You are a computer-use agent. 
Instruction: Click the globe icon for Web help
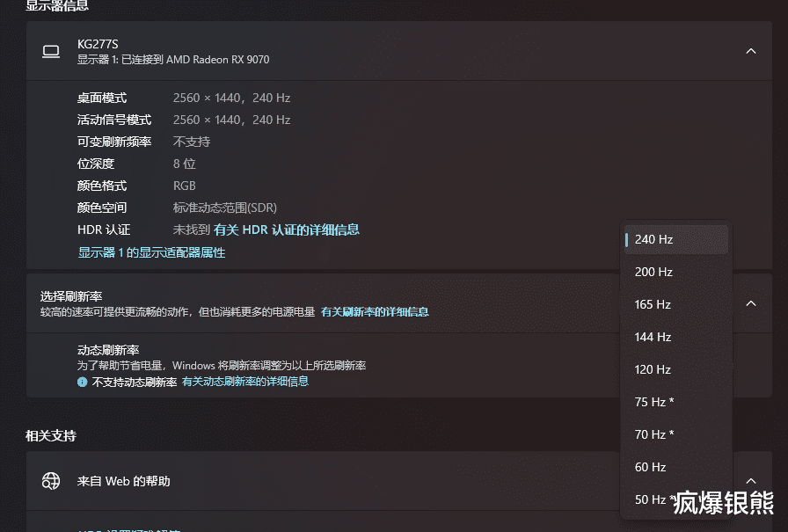click(51, 481)
